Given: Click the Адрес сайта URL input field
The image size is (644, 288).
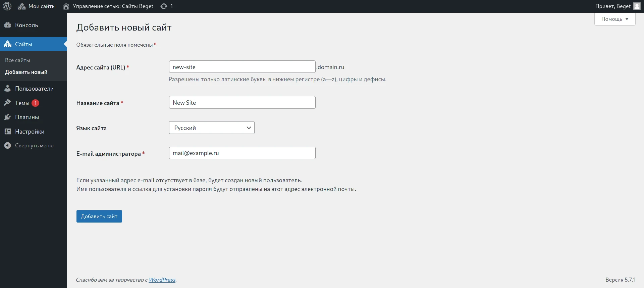Looking at the screenshot, I should [x=242, y=67].
